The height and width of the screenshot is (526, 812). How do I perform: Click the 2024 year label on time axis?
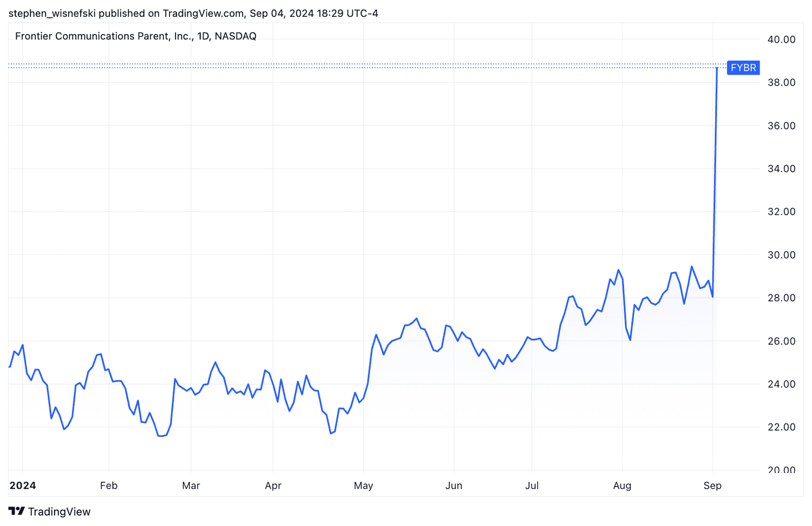(x=23, y=485)
